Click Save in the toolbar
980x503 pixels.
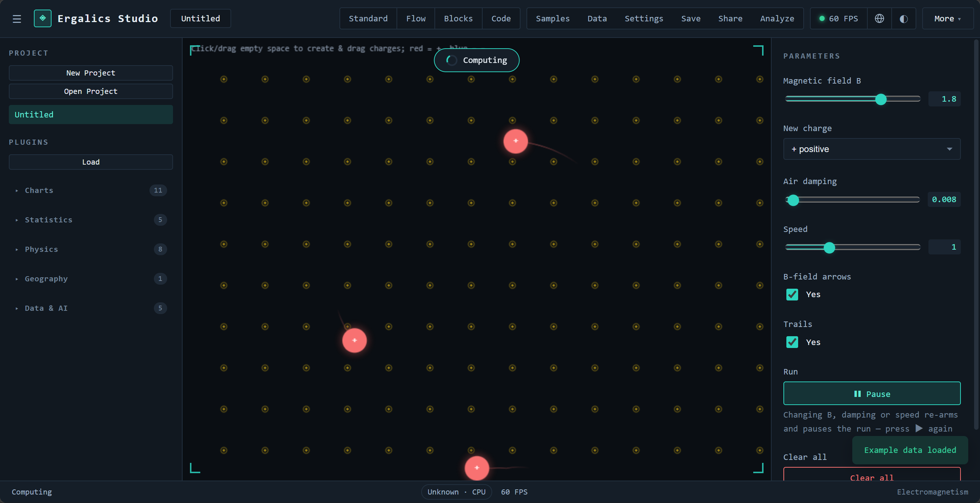691,18
